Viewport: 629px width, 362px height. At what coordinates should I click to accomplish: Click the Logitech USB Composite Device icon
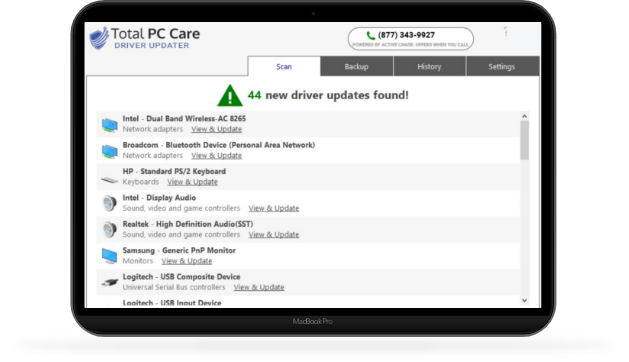pos(110,282)
